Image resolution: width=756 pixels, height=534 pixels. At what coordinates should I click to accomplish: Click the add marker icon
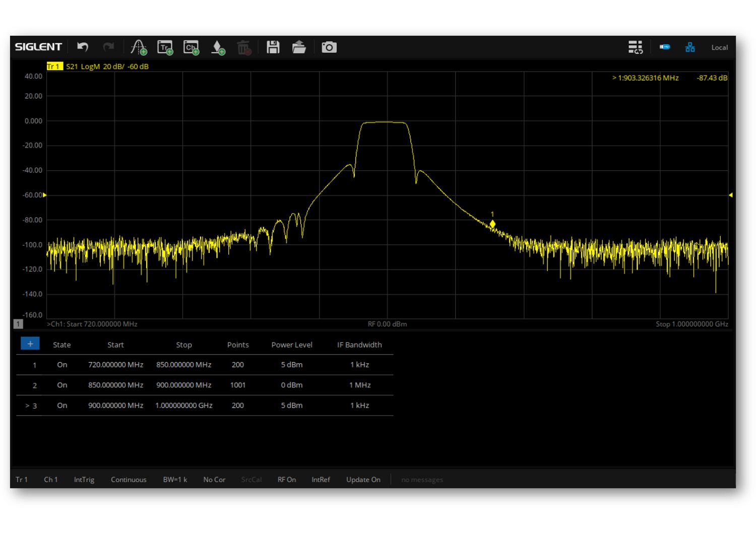click(x=218, y=47)
